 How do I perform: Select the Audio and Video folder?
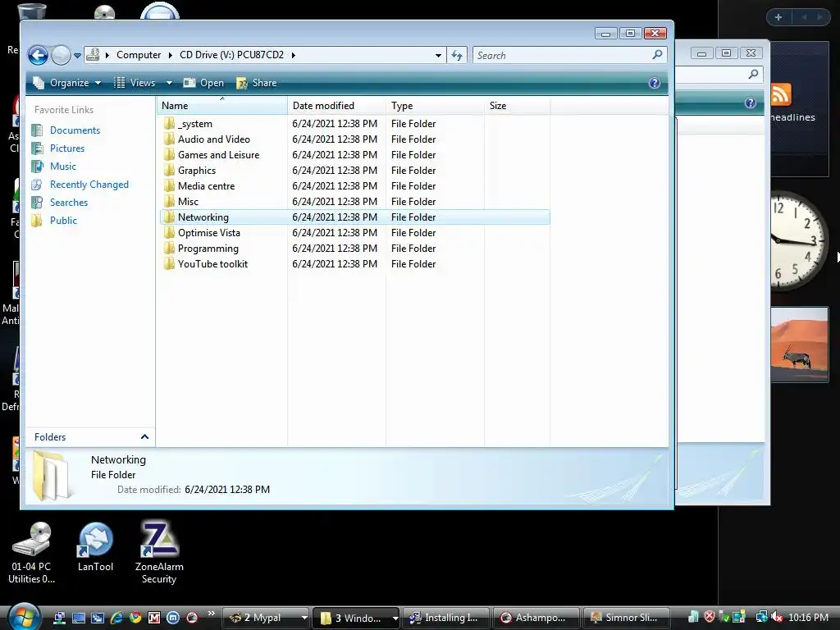click(214, 139)
